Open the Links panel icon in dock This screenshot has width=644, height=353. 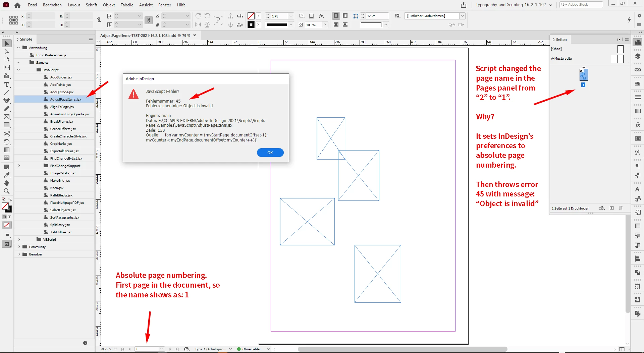638,70
